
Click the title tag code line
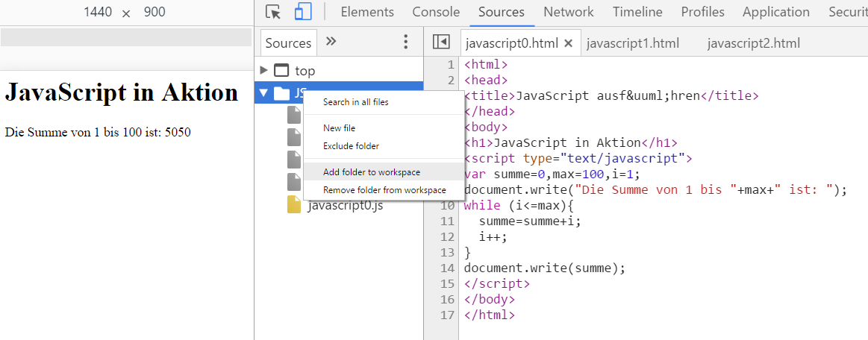(611, 95)
